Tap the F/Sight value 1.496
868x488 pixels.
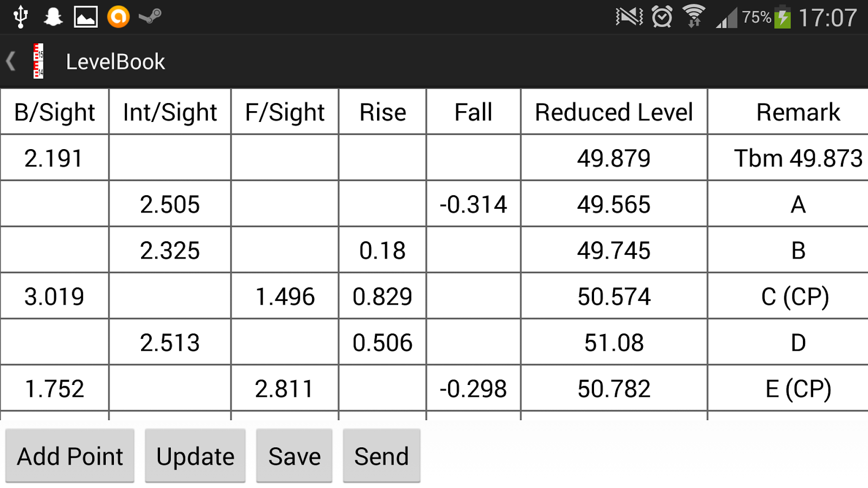(x=285, y=297)
